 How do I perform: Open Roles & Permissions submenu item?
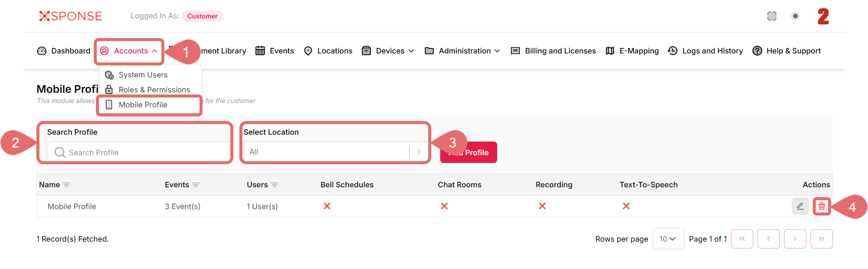(154, 90)
